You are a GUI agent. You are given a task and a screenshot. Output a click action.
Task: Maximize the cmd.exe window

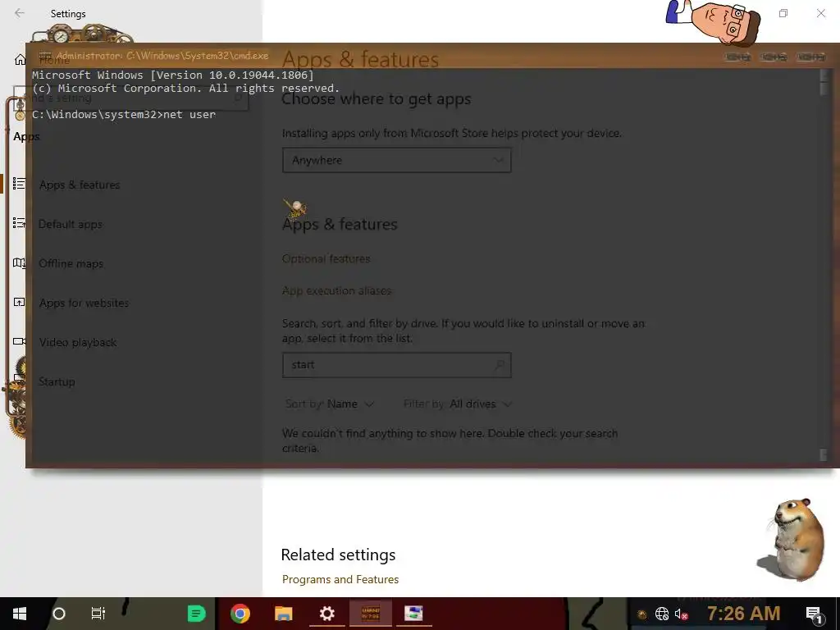coord(774,57)
